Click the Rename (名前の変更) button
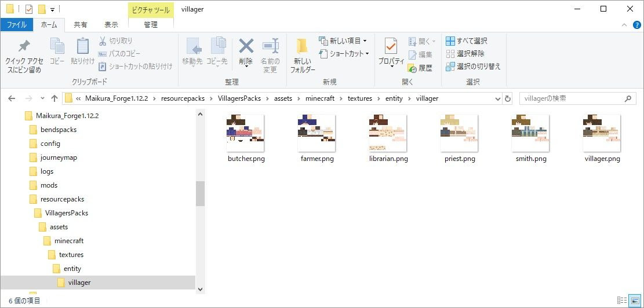Viewport: 644px width, 308px height. click(x=270, y=56)
